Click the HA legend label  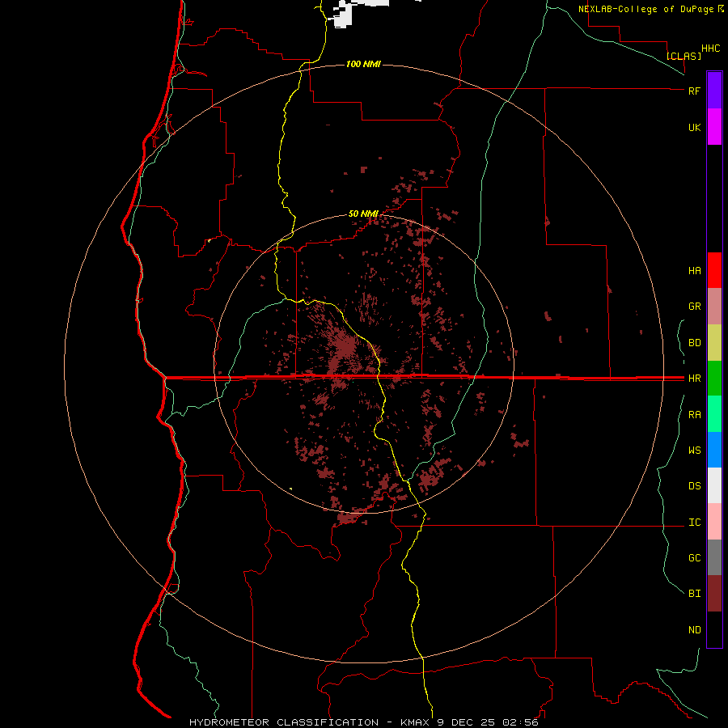click(694, 271)
